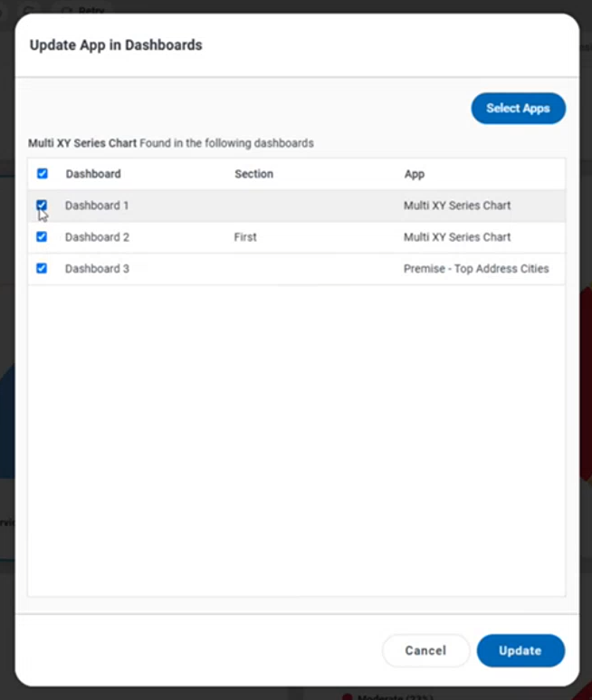592x700 pixels.
Task: Select the Dashboard 2 name cell
Action: pos(97,237)
